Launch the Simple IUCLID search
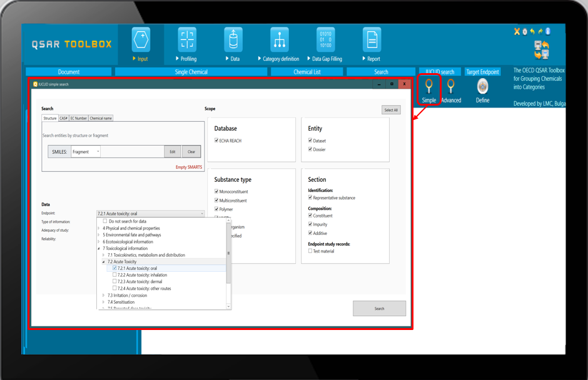The image size is (588, 380). (x=429, y=91)
